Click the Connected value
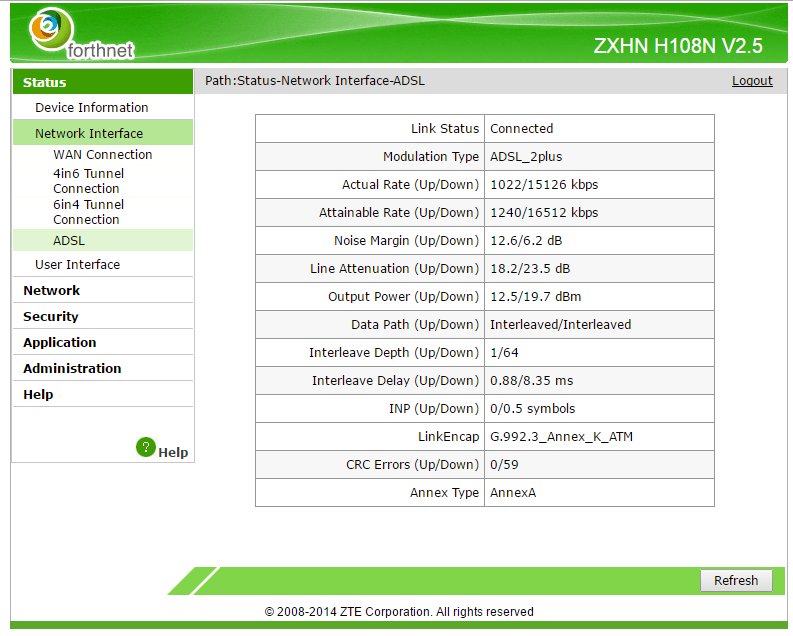Viewport: 793px width, 636px height. pyautogui.click(x=521, y=128)
